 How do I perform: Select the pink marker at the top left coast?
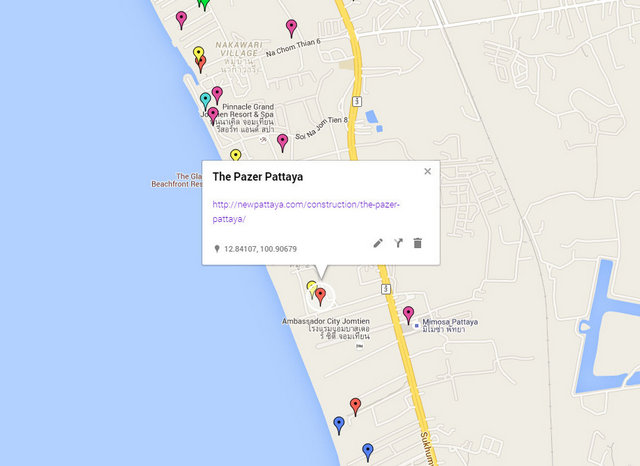point(181,20)
